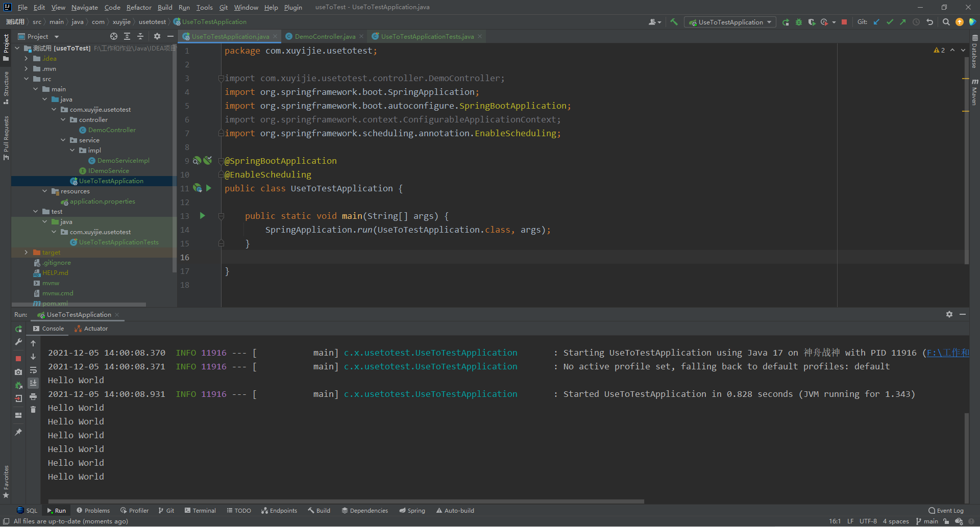The image size is (980, 527).
Task: Click the console horizontal scrollbar
Action: pyautogui.click(x=346, y=501)
